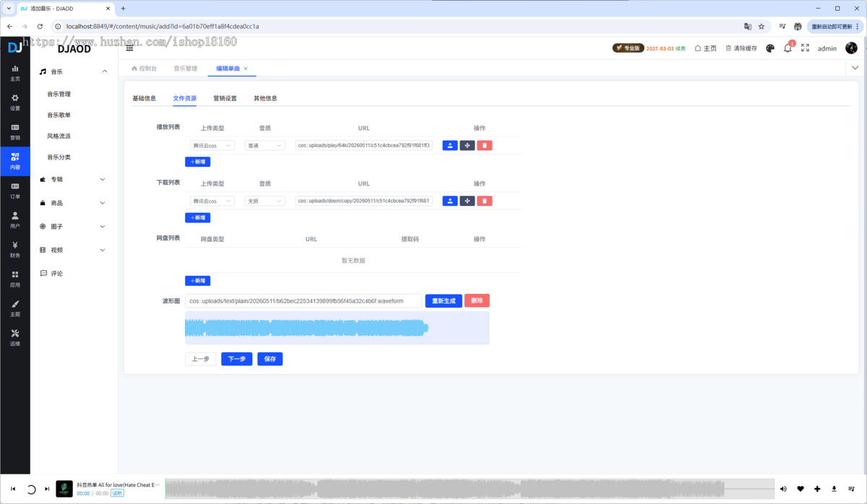Seek within the bottom player waveform
Viewport: 867px width, 504px height.
(469, 489)
